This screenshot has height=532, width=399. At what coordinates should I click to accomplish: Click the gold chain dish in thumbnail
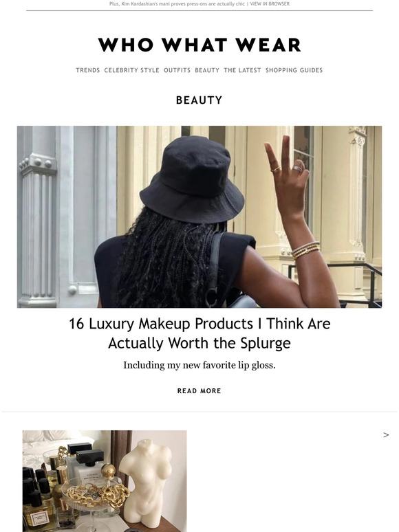coord(97,493)
